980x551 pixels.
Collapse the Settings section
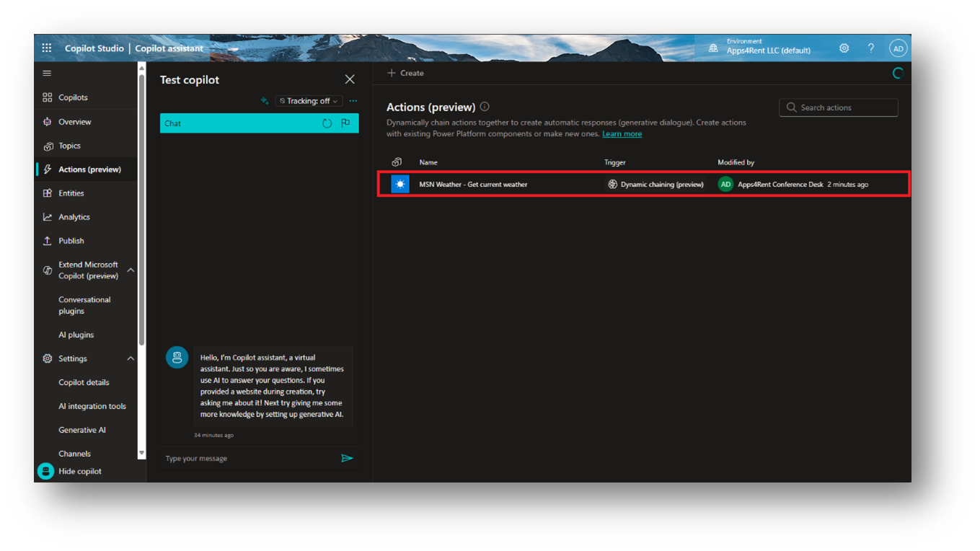[x=131, y=358]
